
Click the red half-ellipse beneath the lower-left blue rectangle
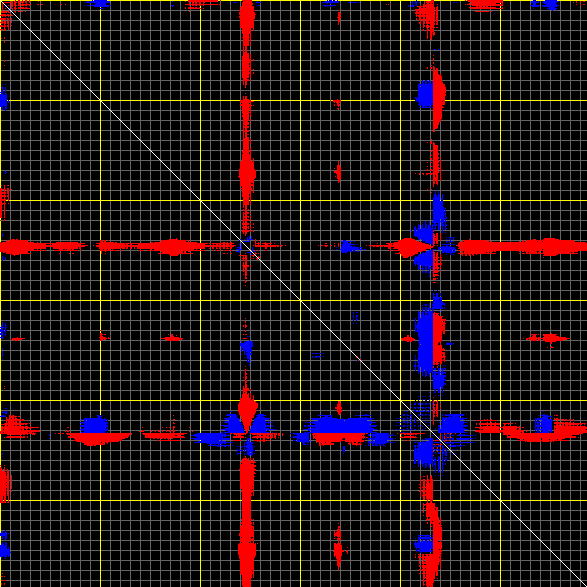pos(99,439)
